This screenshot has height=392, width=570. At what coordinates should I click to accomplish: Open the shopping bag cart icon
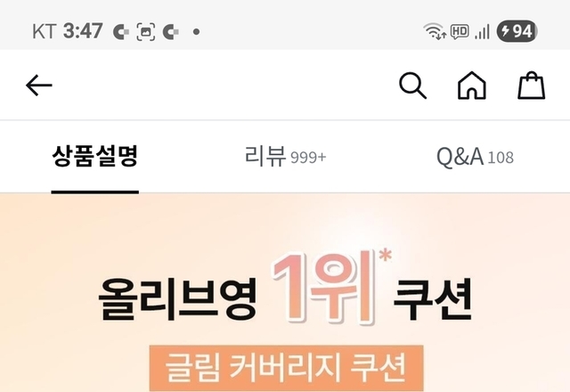(531, 86)
